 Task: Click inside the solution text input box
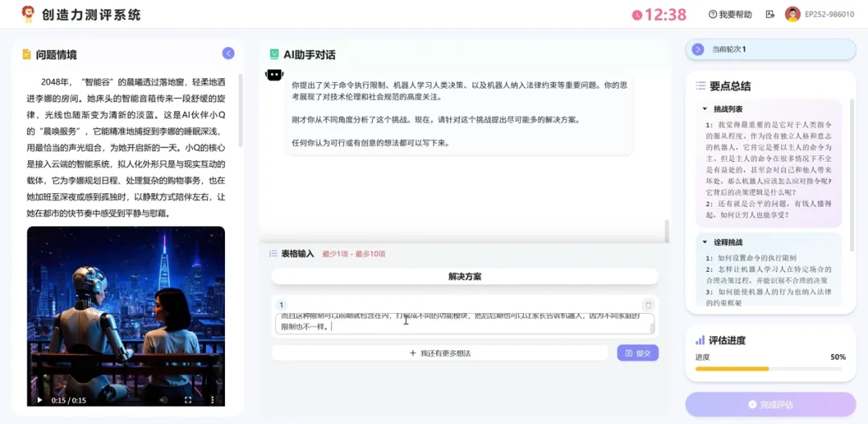(464, 323)
